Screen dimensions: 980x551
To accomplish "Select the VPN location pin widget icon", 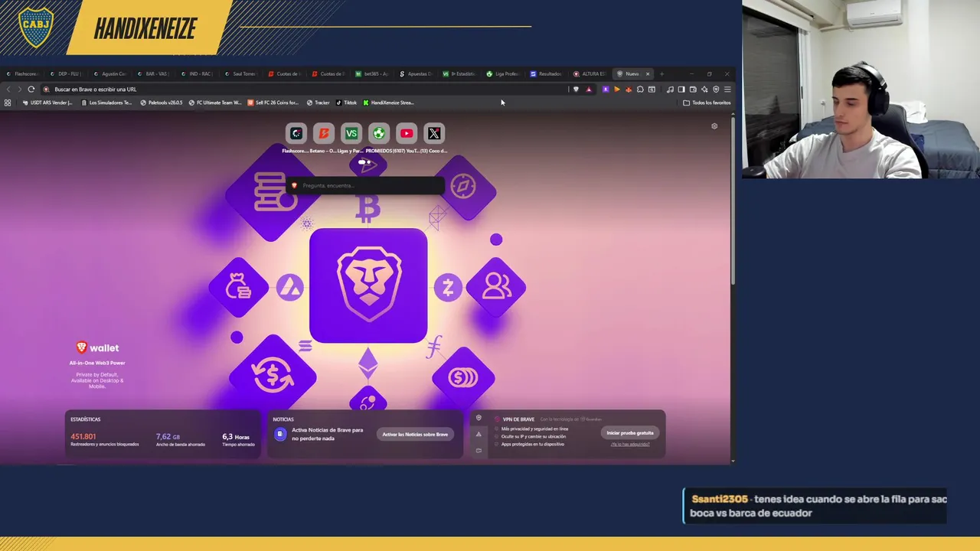I will [479, 418].
